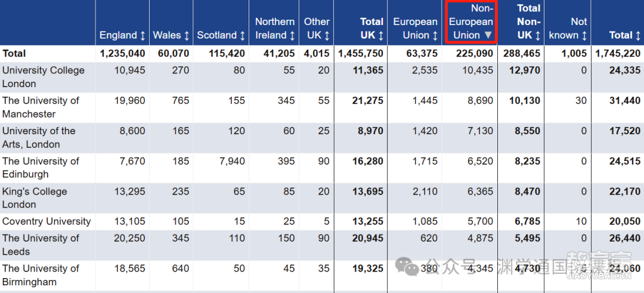
Task: Select Coventry University row label
Action: click(47, 221)
